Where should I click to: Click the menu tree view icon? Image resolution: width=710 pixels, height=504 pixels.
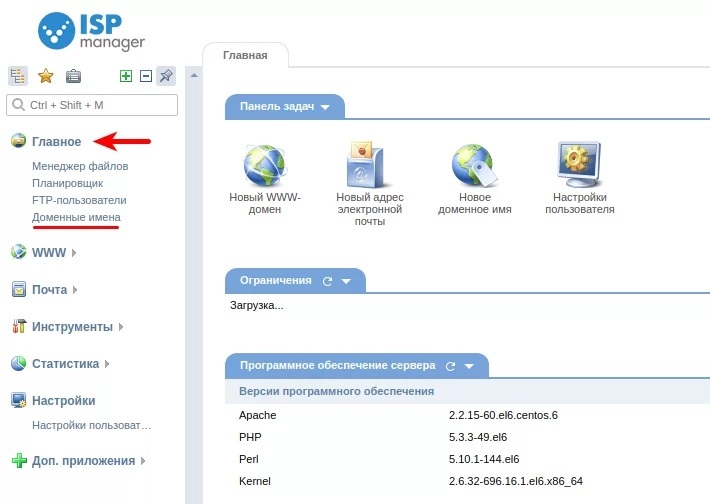18,76
